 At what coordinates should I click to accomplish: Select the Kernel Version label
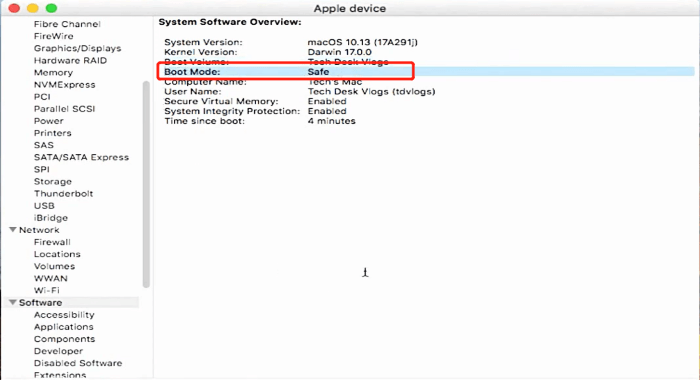[200, 52]
